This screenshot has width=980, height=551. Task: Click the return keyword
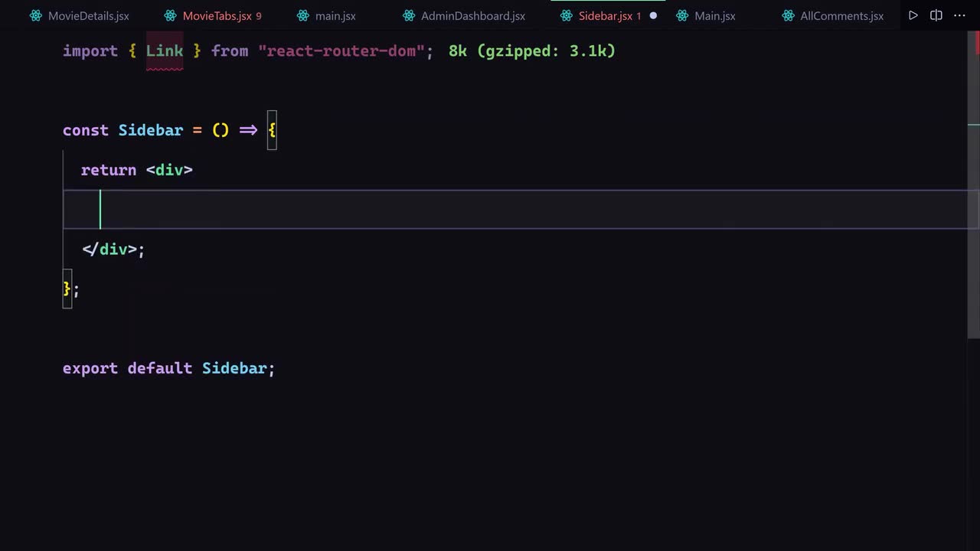[109, 170]
